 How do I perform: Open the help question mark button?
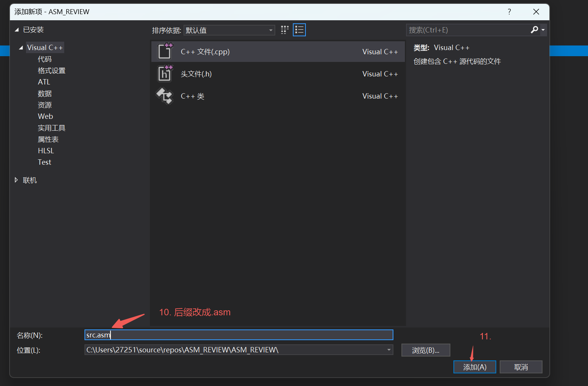[x=509, y=12]
